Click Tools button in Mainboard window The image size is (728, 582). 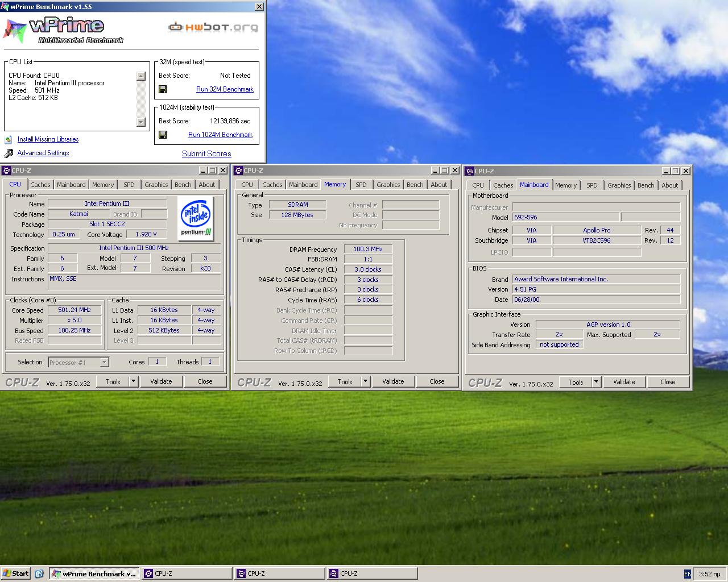pyautogui.click(x=576, y=382)
